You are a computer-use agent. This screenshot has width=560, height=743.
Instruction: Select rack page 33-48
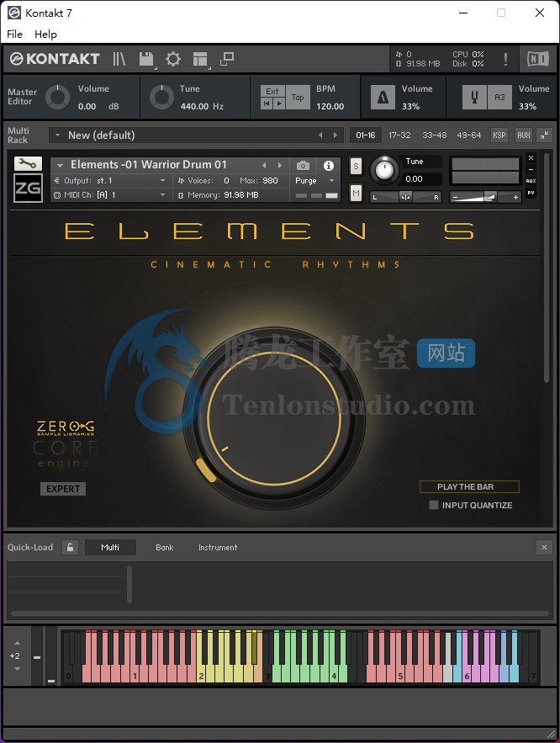pyautogui.click(x=434, y=135)
